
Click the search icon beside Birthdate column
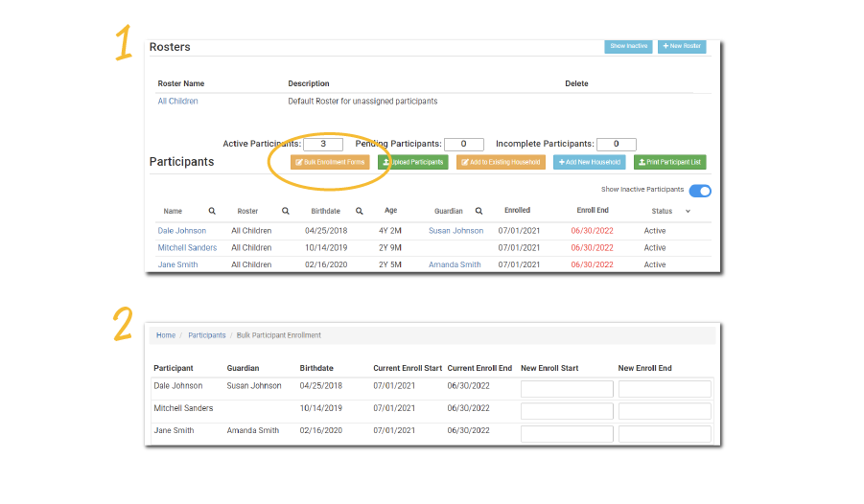360,211
